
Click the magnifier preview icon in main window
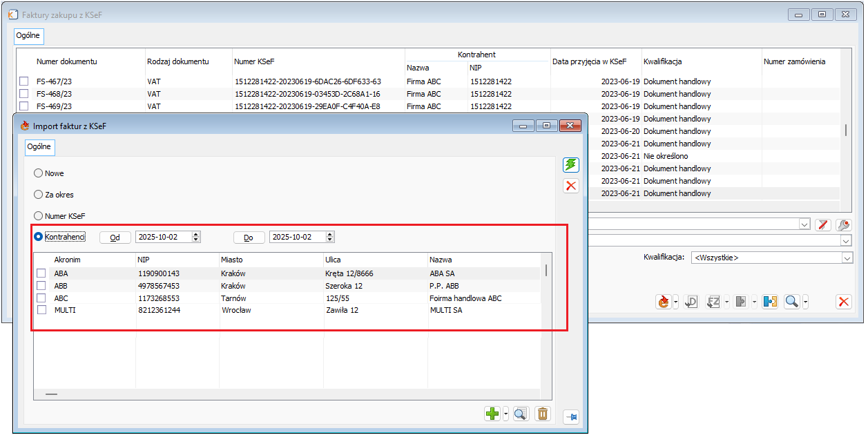[792, 302]
